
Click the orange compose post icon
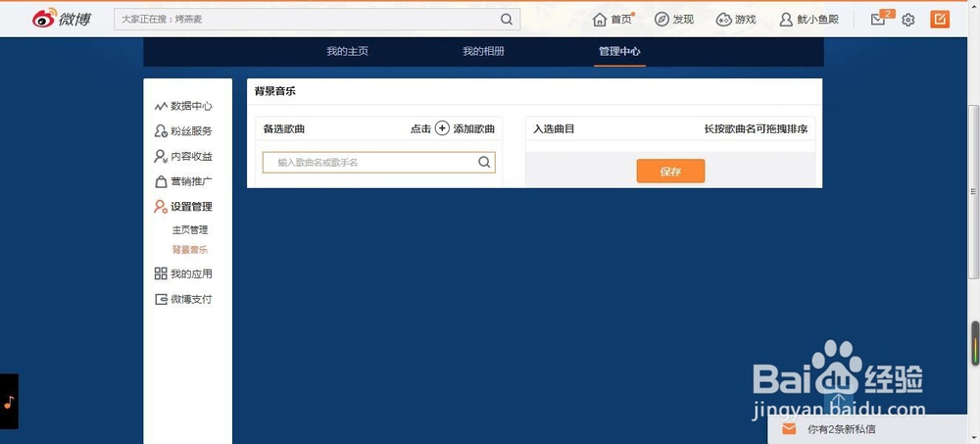pos(940,20)
